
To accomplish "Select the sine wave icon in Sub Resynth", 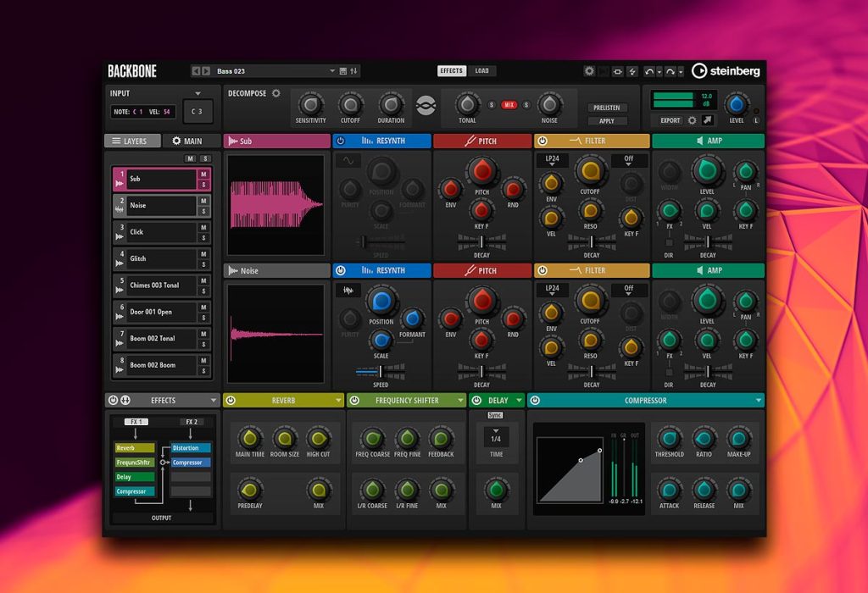I will 348,160.
